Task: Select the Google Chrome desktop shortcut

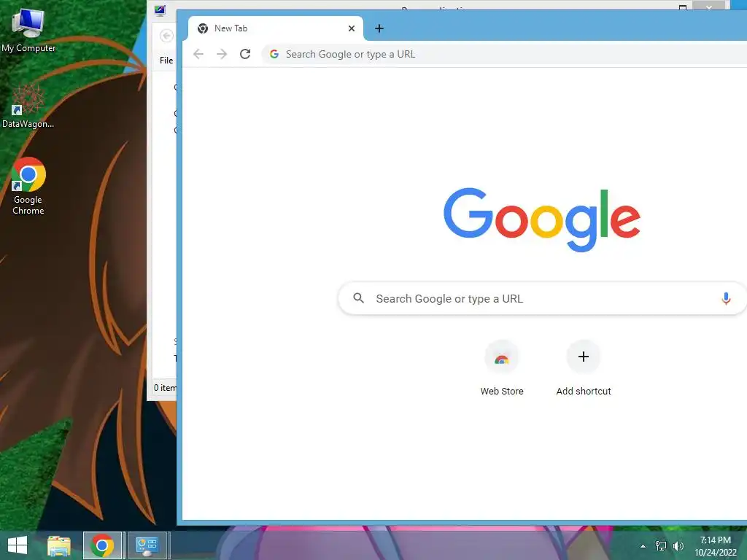Action: pyautogui.click(x=28, y=186)
